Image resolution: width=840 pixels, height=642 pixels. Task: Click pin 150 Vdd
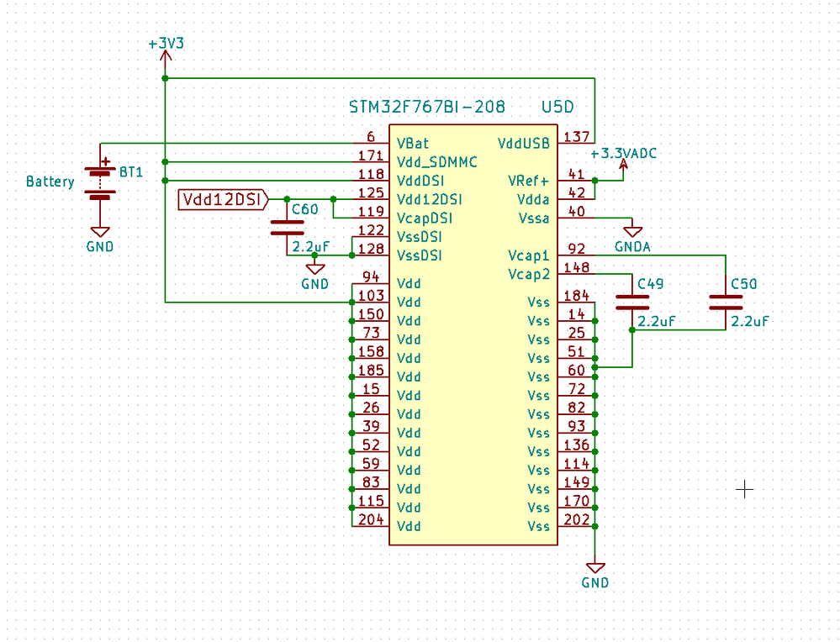tap(371, 321)
